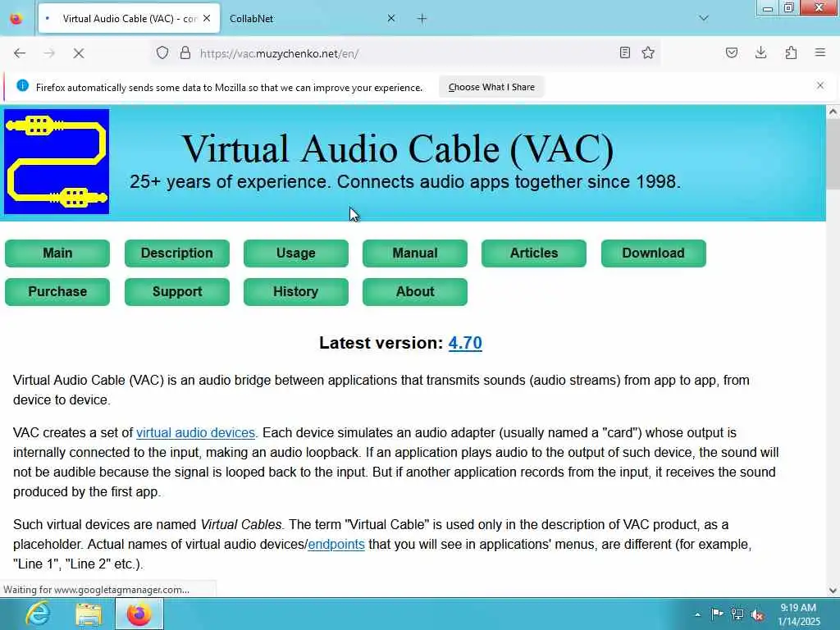840x630 pixels.
Task: Open the Articles page
Action: click(x=533, y=253)
